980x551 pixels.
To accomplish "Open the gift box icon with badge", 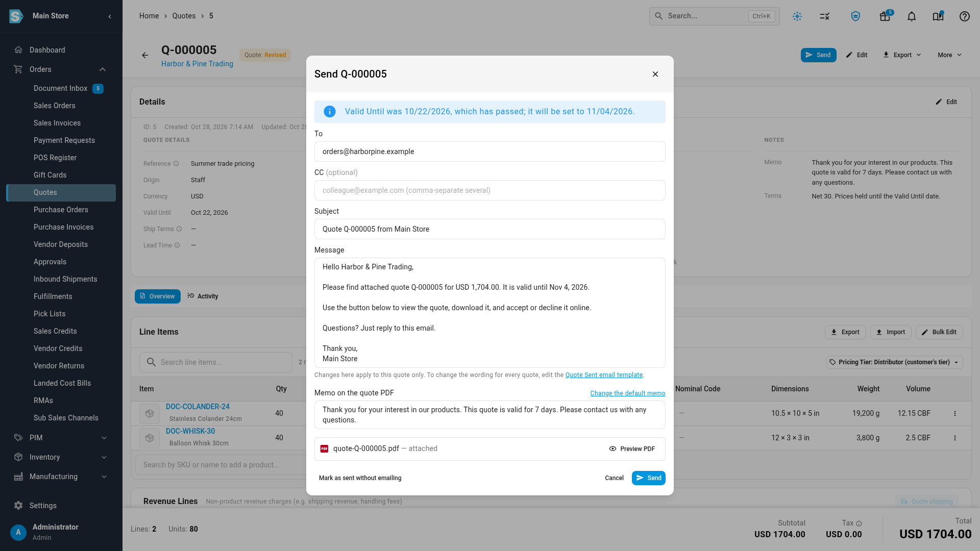I will (x=885, y=16).
